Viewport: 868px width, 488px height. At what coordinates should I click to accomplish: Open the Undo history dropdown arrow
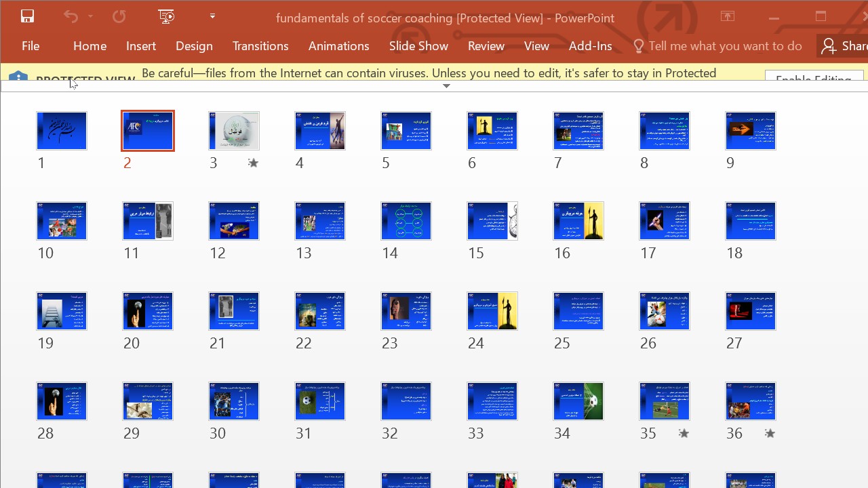90,17
